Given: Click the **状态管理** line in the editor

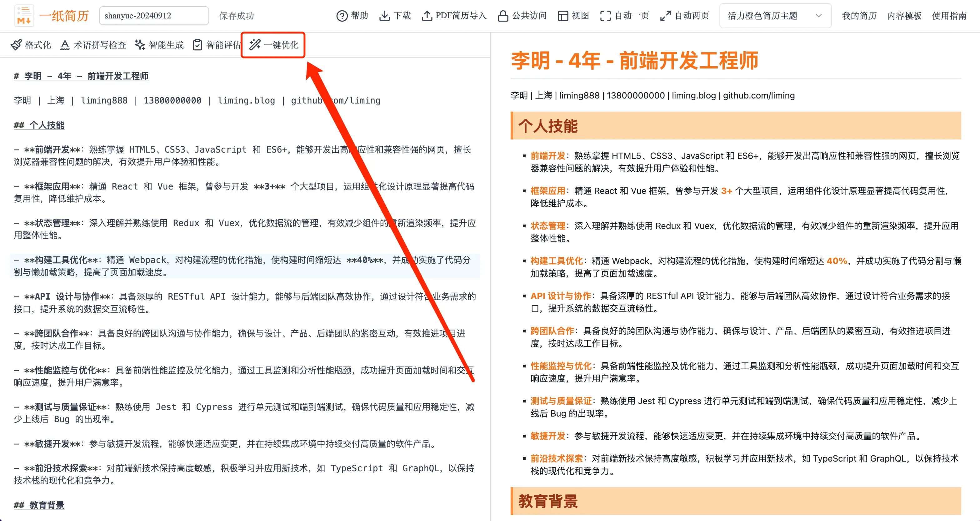Looking at the screenshot, I should pos(245,229).
